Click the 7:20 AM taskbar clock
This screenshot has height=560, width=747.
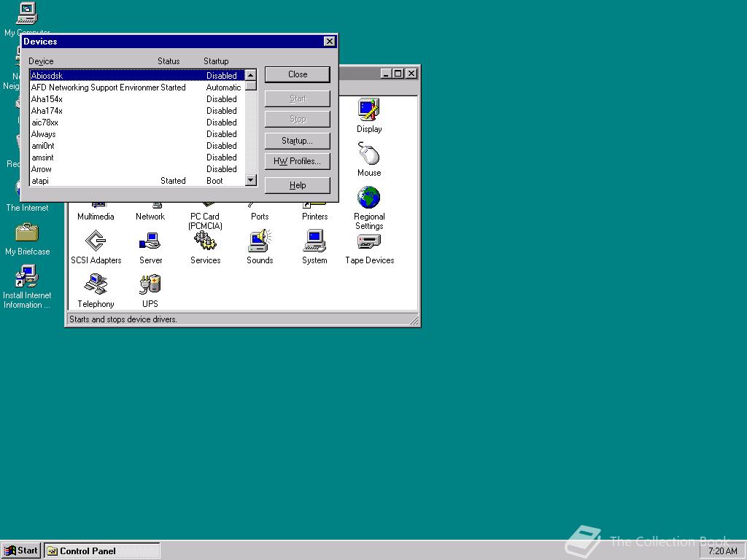pos(722,551)
